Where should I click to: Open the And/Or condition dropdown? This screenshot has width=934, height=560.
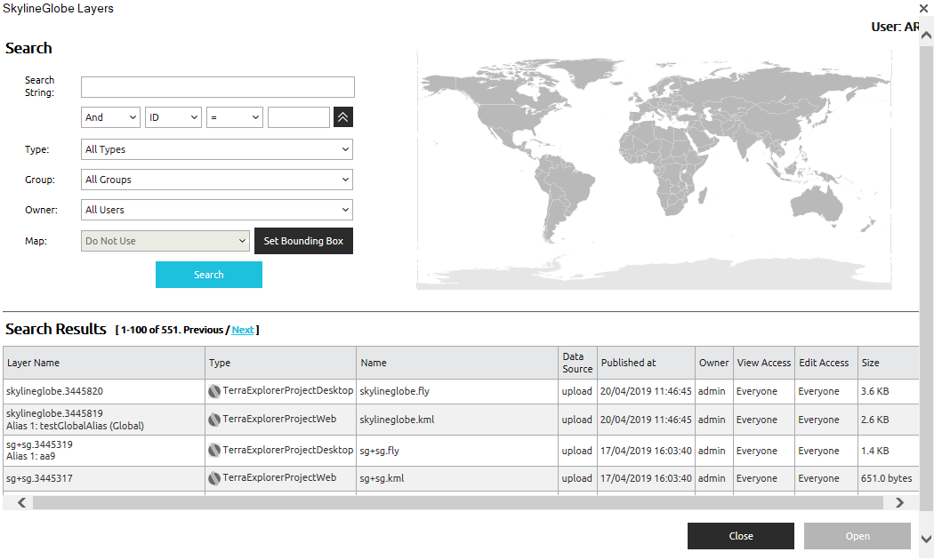[x=110, y=116]
